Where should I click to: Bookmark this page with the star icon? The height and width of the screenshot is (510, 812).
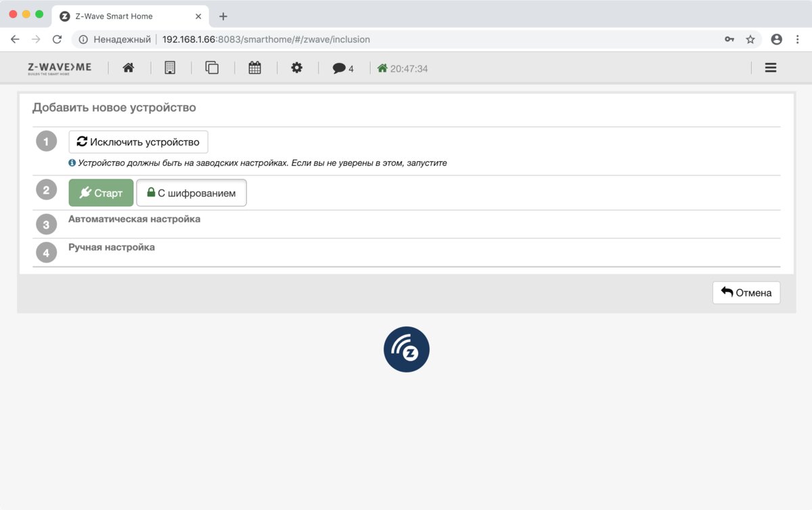click(750, 39)
